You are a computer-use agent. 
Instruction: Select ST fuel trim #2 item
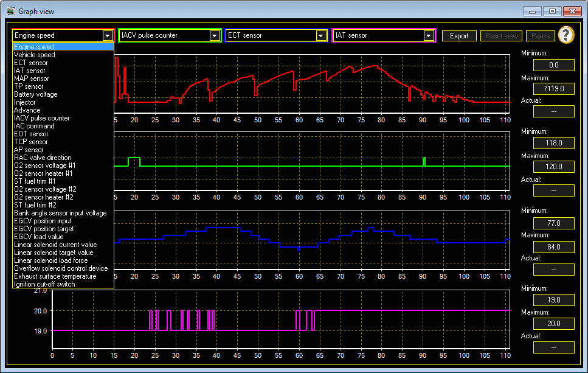(x=35, y=205)
